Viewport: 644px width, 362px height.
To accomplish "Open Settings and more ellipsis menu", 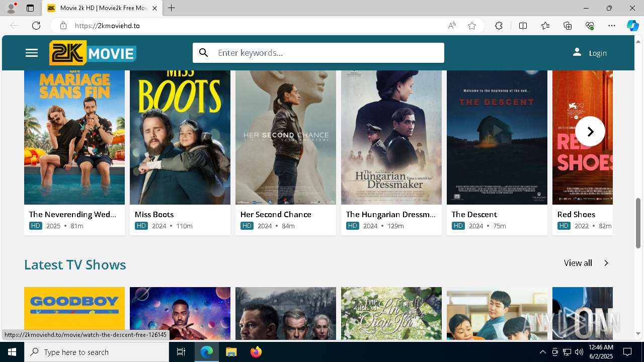I will click(x=612, y=26).
